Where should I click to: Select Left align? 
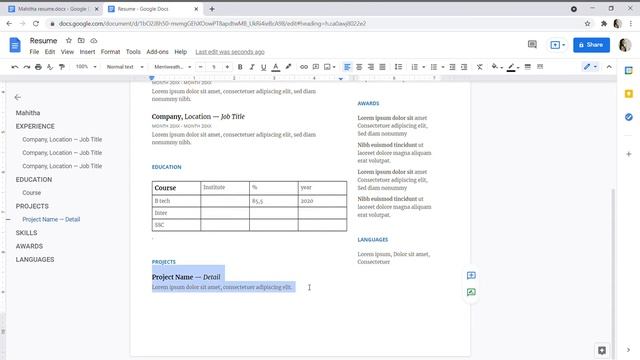point(347,67)
